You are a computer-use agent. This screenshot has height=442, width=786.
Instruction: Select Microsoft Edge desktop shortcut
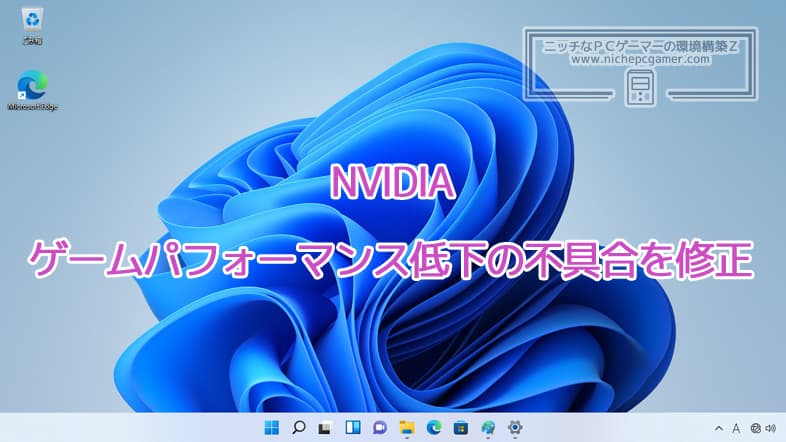(33, 91)
